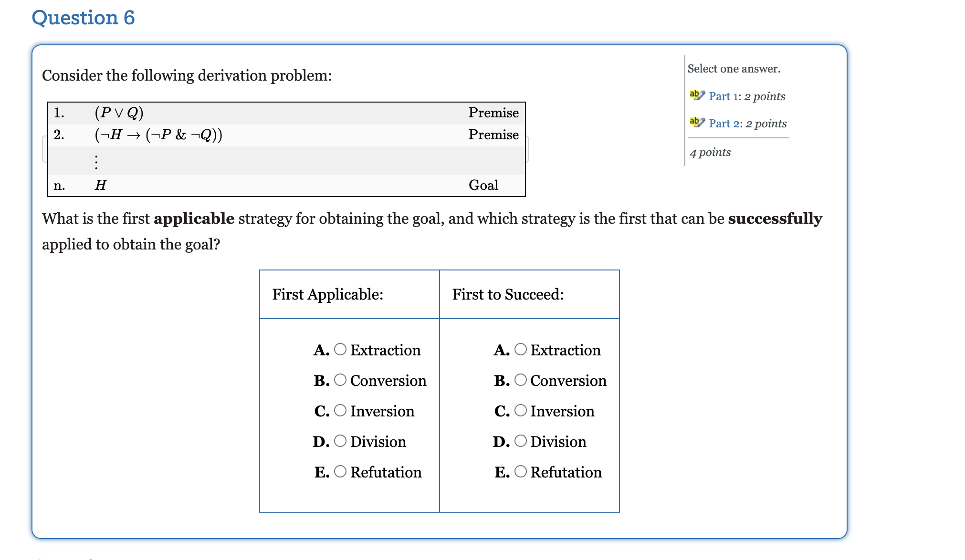This screenshot has width=965, height=560.
Task: Click premise row 1 containing (P ∨ Q)
Action: (x=286, y=113)
